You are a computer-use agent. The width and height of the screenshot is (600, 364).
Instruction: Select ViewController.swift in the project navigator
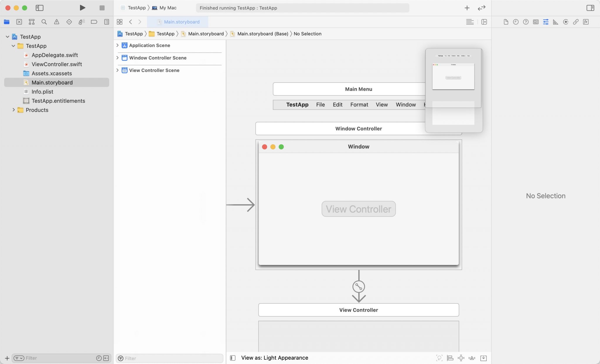(x=57, y=64)
